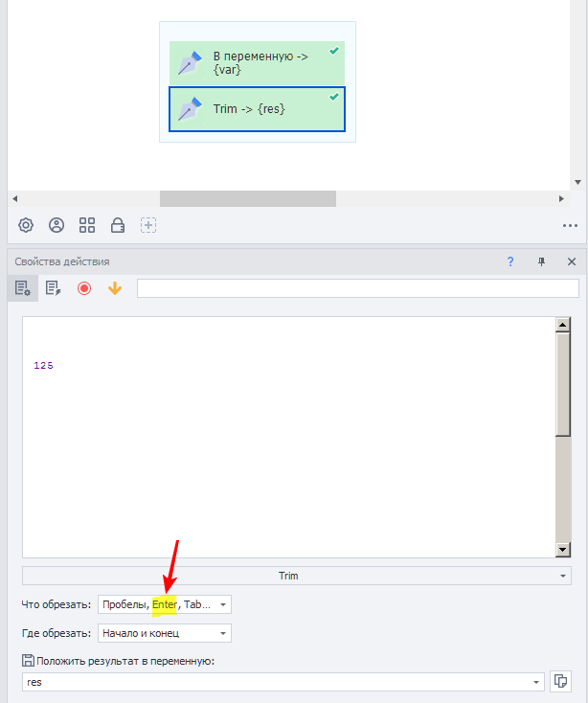Click canvas horizontal scrollbar left arrow
Image resolution: width=588 pixels, height=703 pixels.
[x=14, y=198]
